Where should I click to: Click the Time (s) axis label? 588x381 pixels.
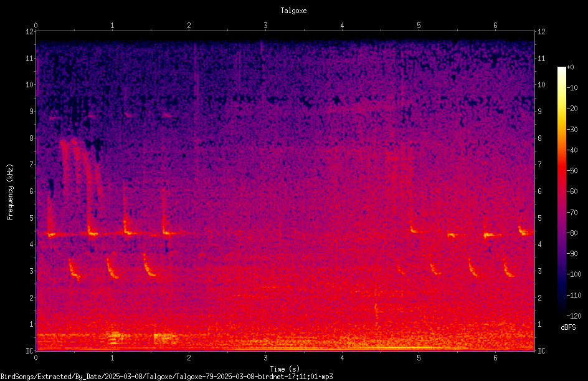click(x=285, y=369)
